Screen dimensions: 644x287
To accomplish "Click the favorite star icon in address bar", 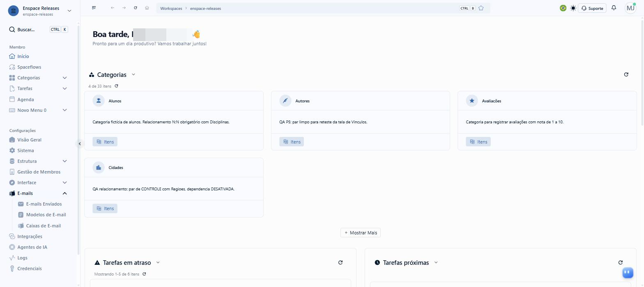I will click(481, 8).
